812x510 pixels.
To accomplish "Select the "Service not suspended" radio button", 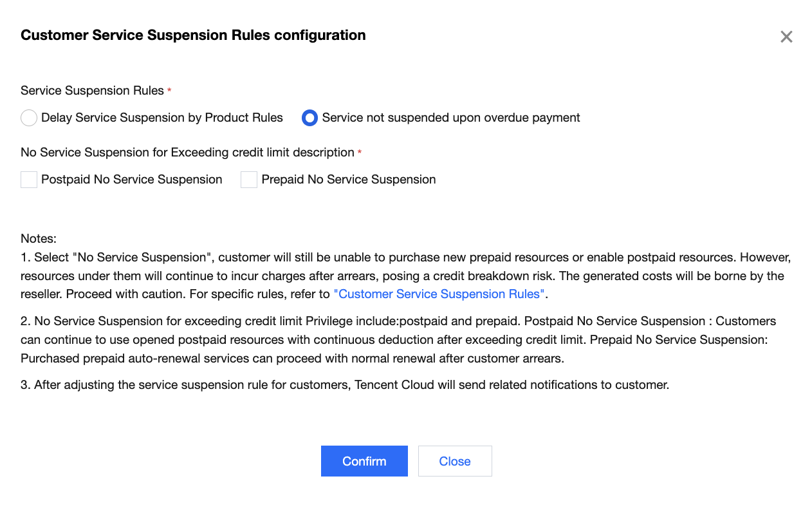I will point(309,118).
